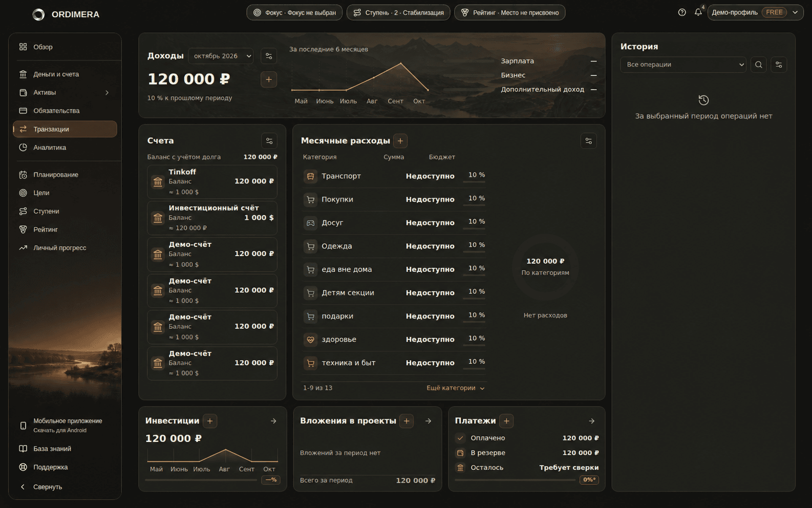The width and height of the screenshot is (812, 508).
Task: Open monthly expenses filter settings icon
Action: [x=589, y=141]
